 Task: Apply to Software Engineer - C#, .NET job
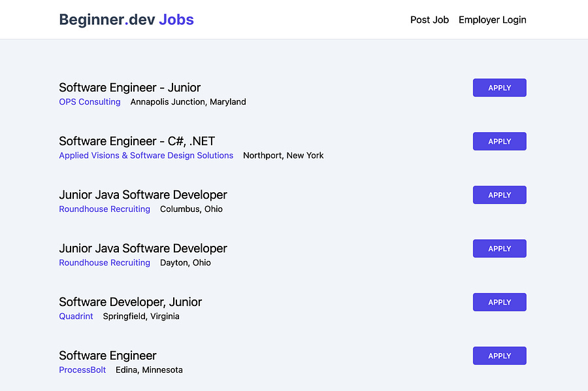(x=500, y=141)
